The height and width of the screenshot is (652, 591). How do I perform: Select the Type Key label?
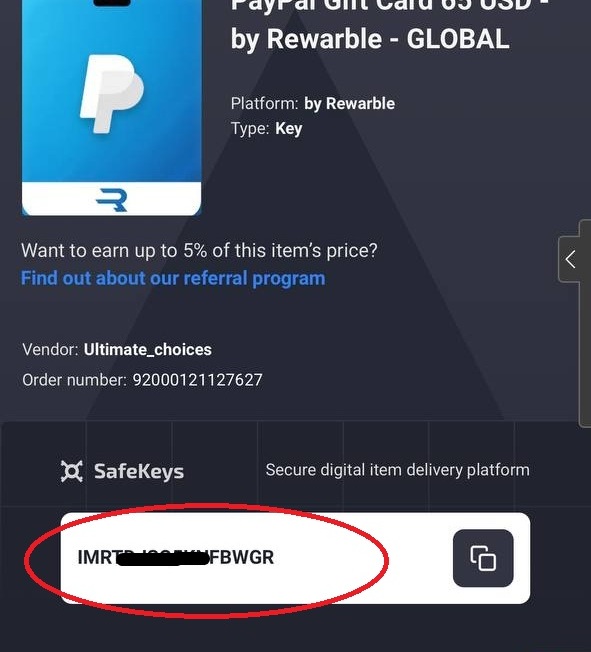[267, 128]
